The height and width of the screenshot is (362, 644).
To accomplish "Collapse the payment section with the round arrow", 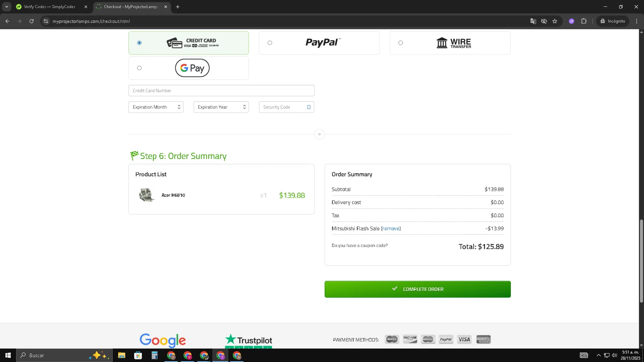I will (x=319, y=134).
